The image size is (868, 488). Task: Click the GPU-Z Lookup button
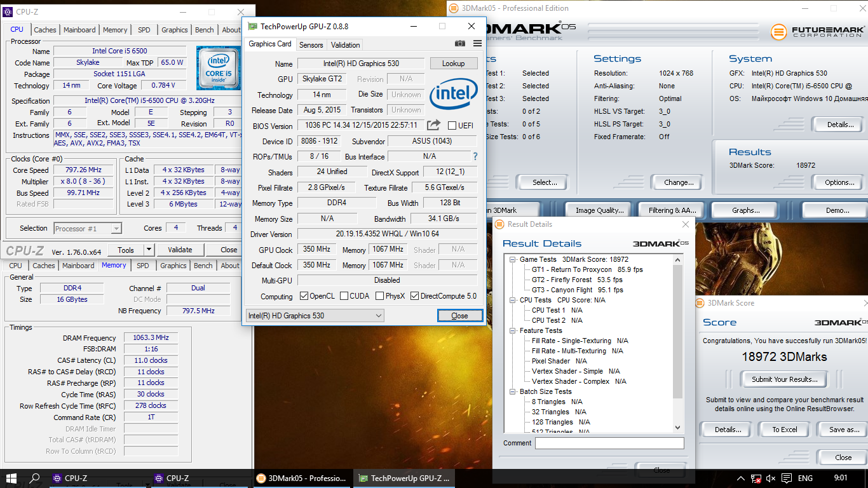tap(454, 64)
